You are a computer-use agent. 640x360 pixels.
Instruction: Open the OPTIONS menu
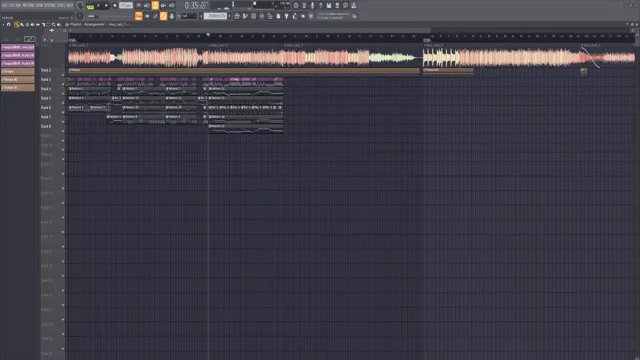(x=50, y=5)
